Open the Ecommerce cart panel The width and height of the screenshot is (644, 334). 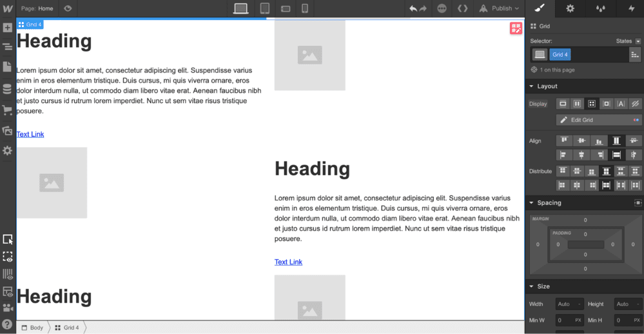pyautogui.click(x=7, y=110)
